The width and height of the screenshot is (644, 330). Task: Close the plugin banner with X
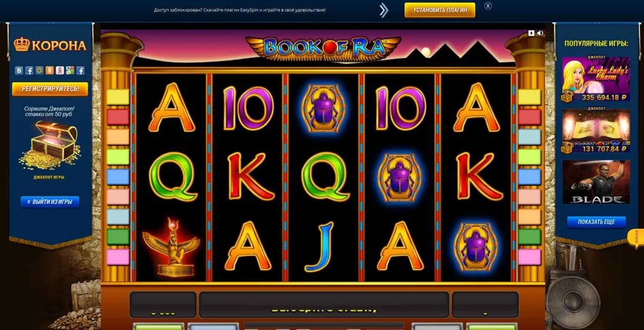[488, 6]
